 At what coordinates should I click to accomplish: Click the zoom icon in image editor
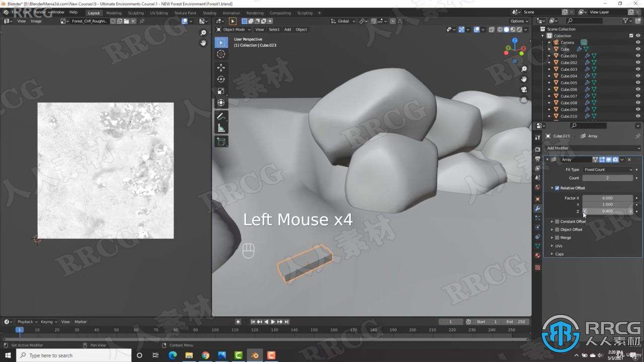203,33
